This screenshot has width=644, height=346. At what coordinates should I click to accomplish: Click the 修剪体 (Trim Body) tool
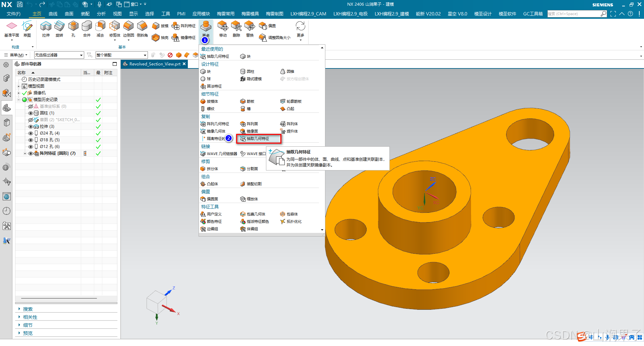point(115,29)
